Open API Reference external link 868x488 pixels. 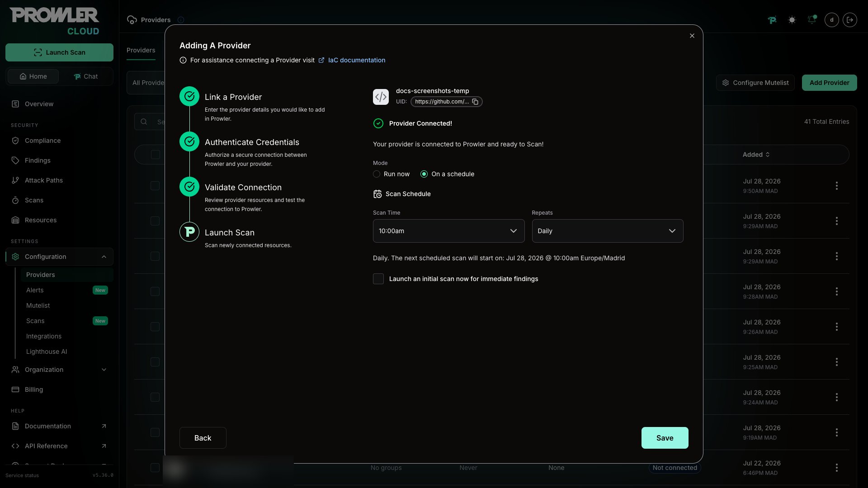59,446
